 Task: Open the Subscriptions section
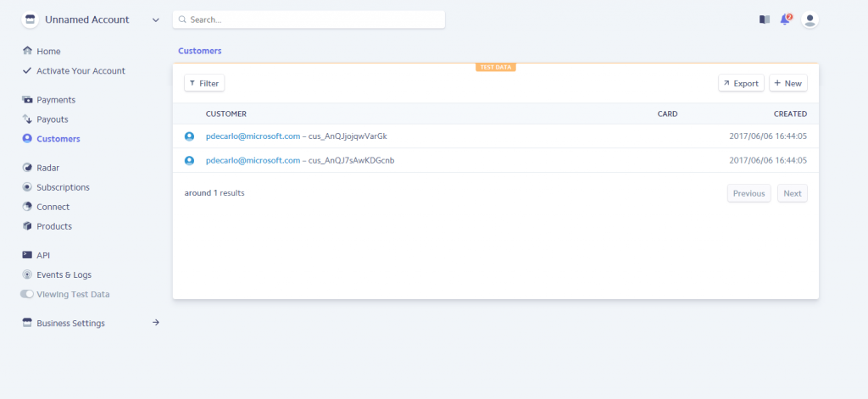(x=63, y=187)
